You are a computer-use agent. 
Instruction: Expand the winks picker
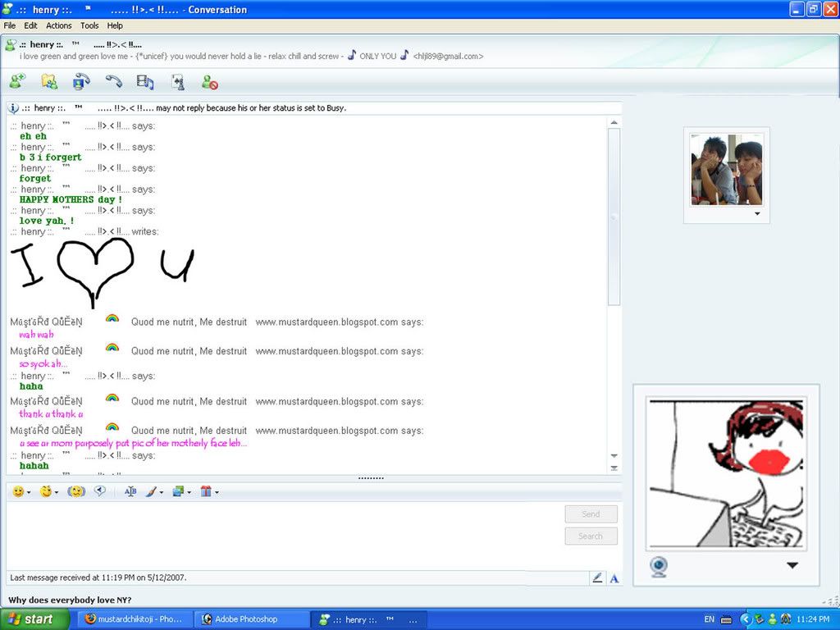click(x=56, y=491)
